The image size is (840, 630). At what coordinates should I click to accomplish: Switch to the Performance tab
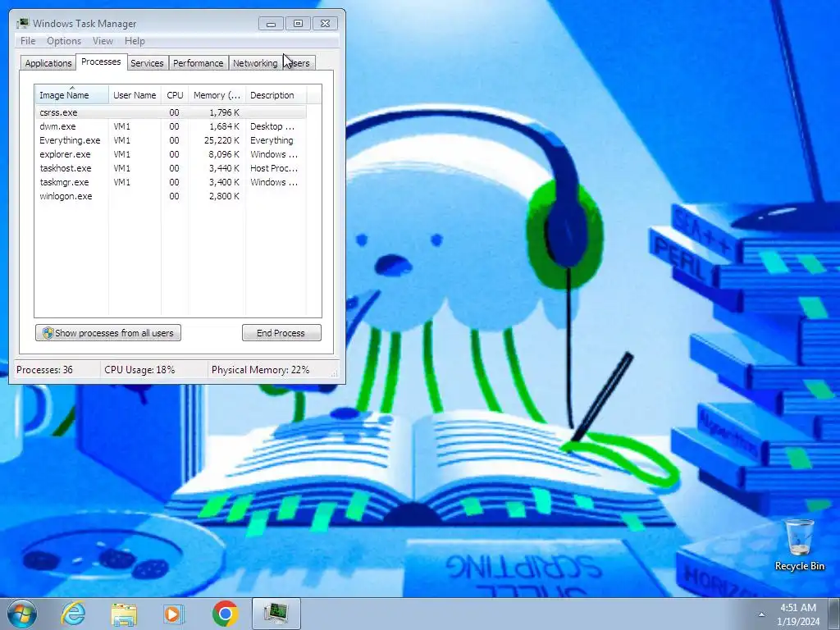[x=199, y=63]
